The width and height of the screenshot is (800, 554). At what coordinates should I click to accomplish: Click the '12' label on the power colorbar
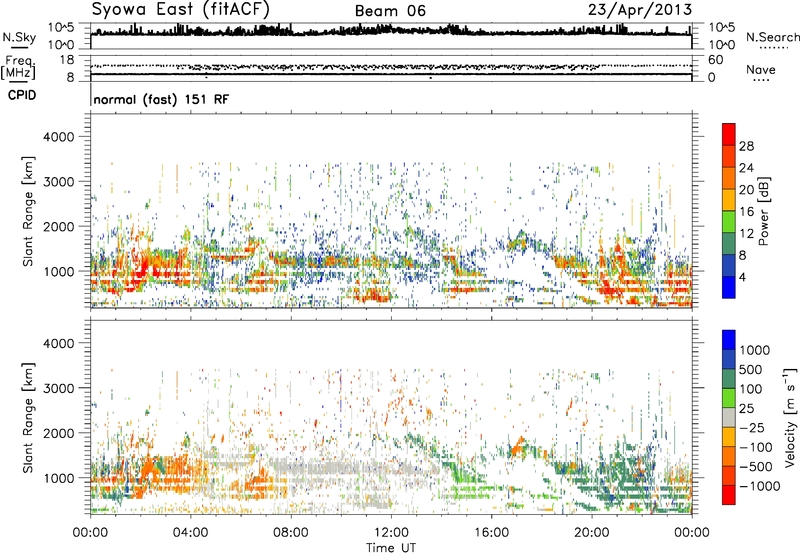coord(746,234)
